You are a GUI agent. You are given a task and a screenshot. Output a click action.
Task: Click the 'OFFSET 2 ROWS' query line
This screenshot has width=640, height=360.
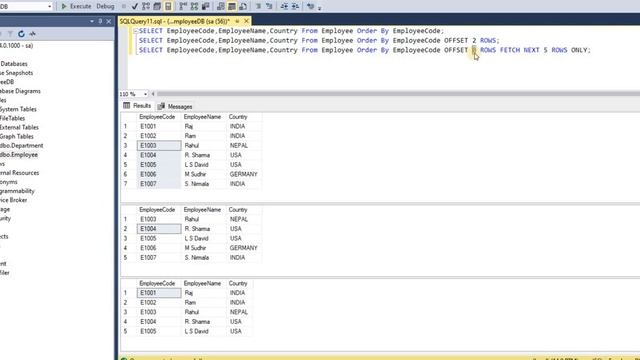[x=319, y=40]
